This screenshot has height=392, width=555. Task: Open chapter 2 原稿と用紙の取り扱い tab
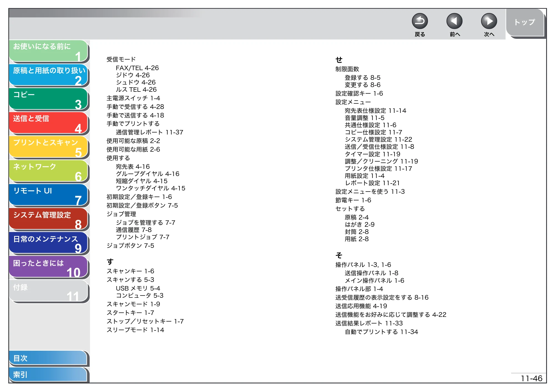[49, 75]
